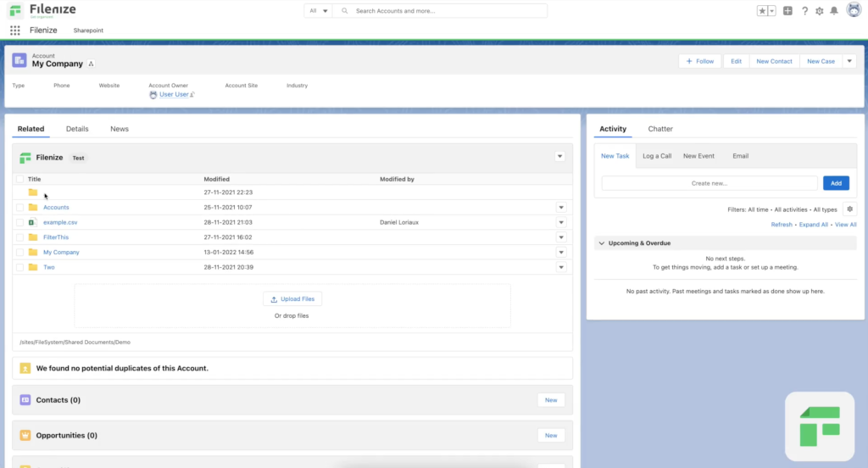Check the Two folder checkbox
Viewport: 868px width, 468px height.
click(20, 267)
